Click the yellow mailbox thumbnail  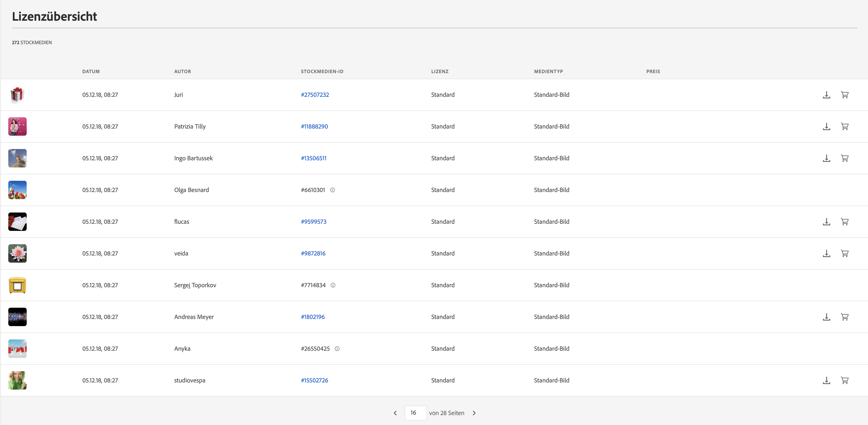[x=17, y=285]
